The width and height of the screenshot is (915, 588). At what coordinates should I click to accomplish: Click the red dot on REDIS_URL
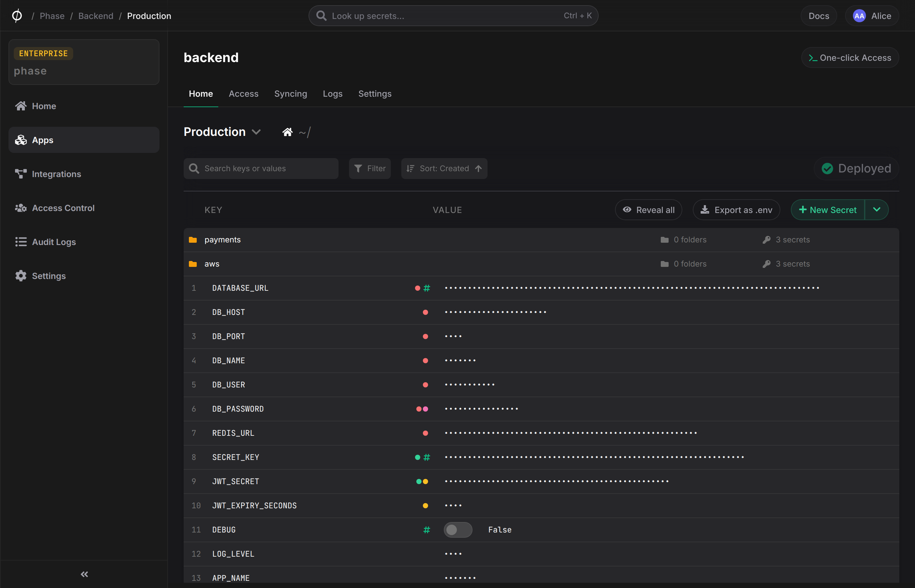click(x=425, y=433)
